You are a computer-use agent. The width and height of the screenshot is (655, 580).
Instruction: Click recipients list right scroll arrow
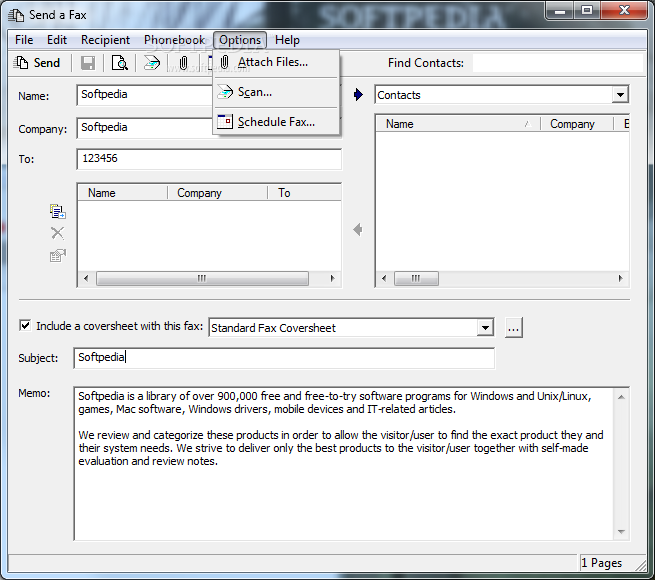333,278
